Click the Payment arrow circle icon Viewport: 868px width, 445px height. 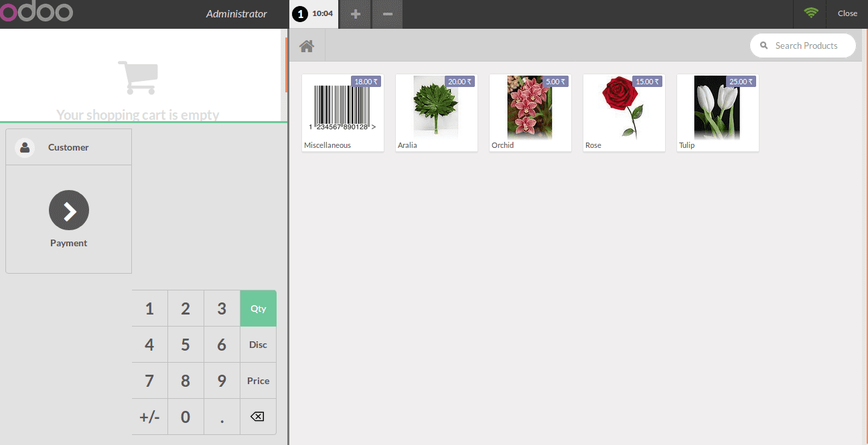(69, 210)
